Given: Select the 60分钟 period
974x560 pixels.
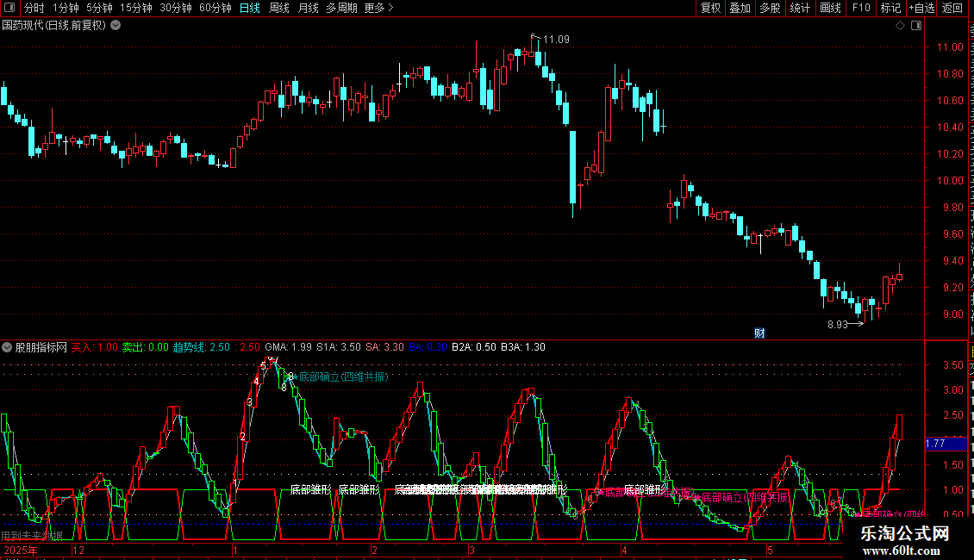Looking at the screenshot, I should 215,8.
